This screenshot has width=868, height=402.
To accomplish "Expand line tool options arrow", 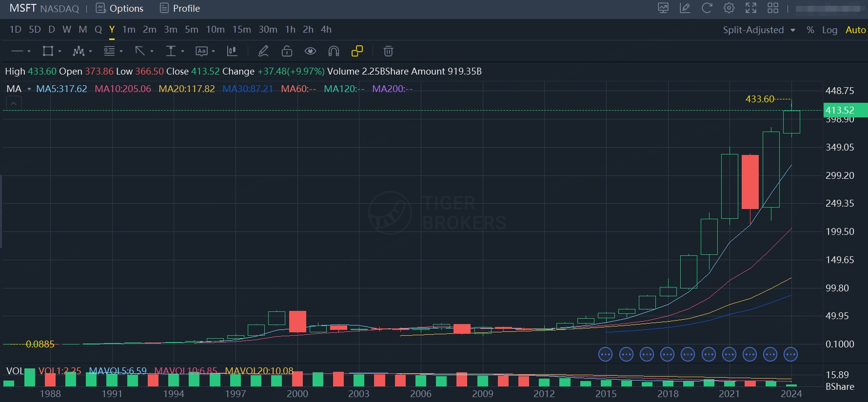I will click(29, 51).
